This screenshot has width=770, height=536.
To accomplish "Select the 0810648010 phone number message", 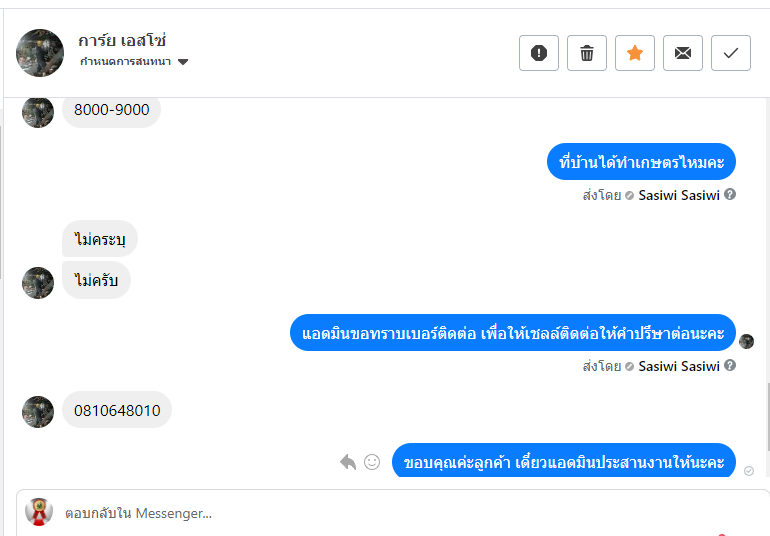I will [x=117, y=410].
